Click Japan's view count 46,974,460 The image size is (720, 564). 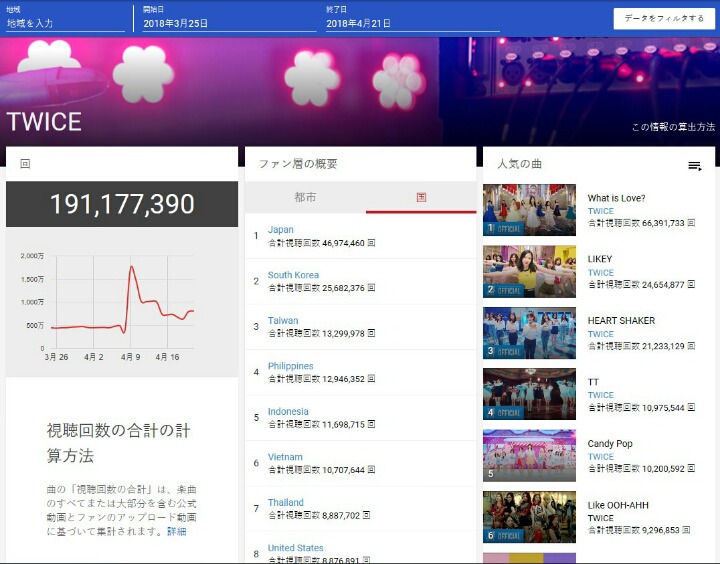(343, 243)
